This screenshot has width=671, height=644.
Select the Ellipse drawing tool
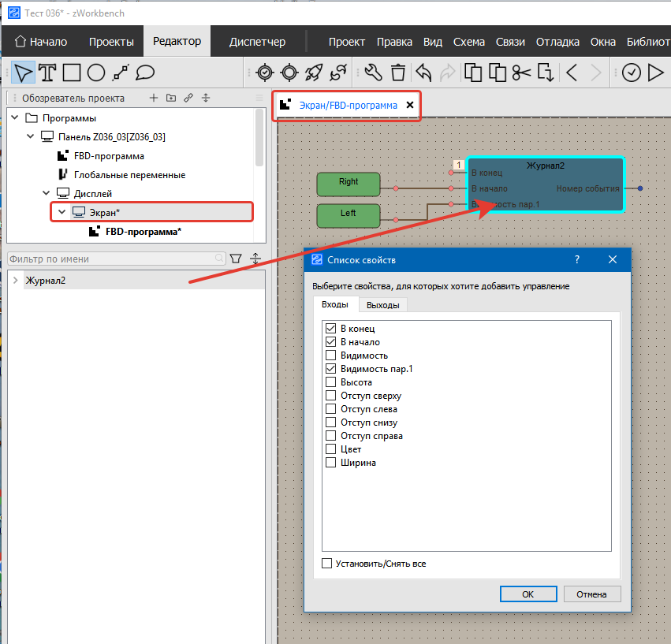click(x=96, y=73)
